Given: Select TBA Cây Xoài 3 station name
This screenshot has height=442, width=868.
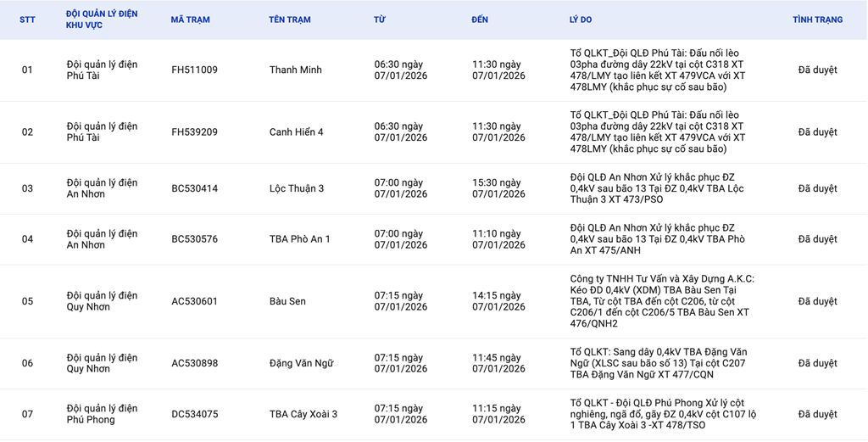Looking at the screenshot, I should [303, 414].
